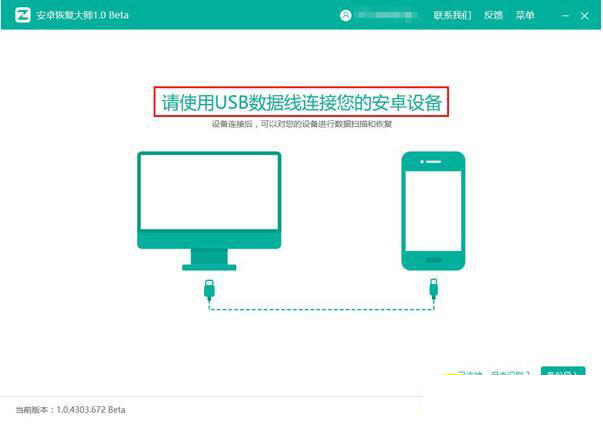Click the app logo beside 安卓恢复大师
This screenshot has width=603, height=430.
click(23, 15)
